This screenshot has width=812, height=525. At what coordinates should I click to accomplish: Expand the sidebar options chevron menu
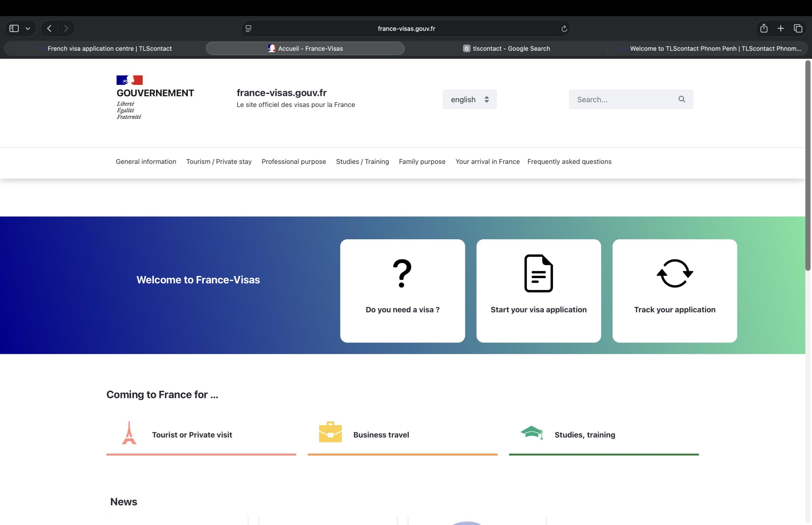click(28, 28)
